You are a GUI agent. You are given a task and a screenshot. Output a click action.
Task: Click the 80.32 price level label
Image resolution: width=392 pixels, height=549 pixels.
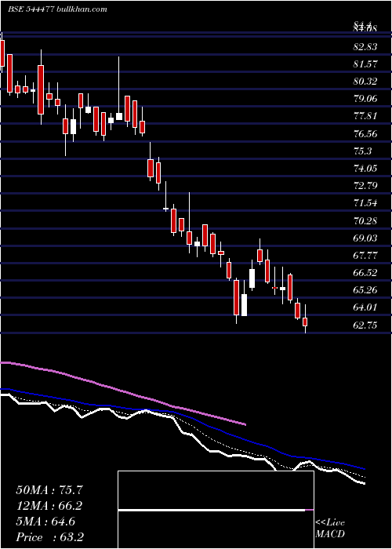(365, 82)
